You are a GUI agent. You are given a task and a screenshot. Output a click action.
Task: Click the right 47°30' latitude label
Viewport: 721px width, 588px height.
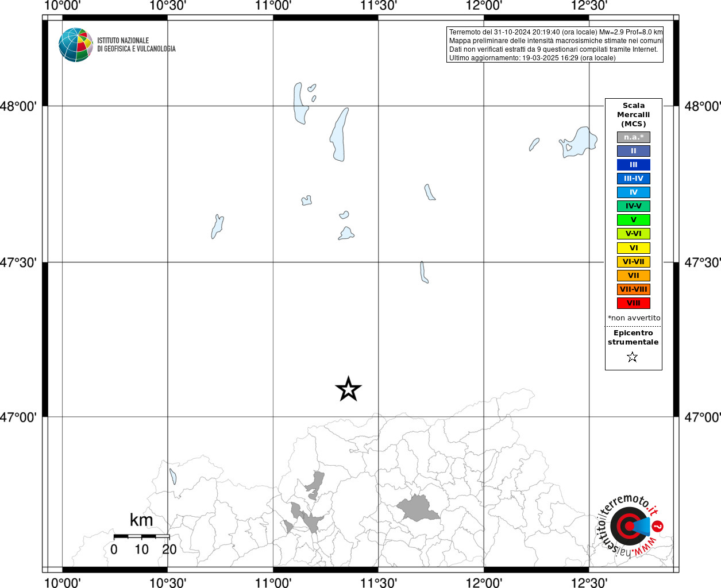tap(703, 262)
